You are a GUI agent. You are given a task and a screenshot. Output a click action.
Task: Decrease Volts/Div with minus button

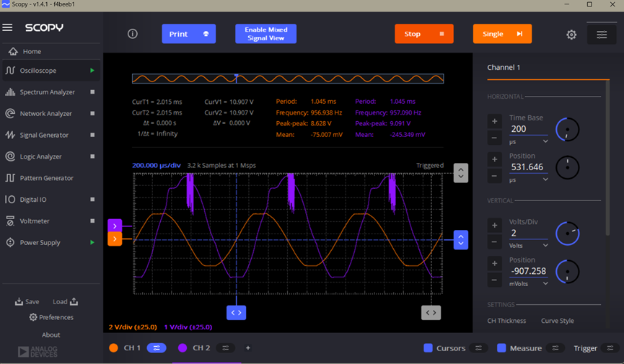(495, 242)
